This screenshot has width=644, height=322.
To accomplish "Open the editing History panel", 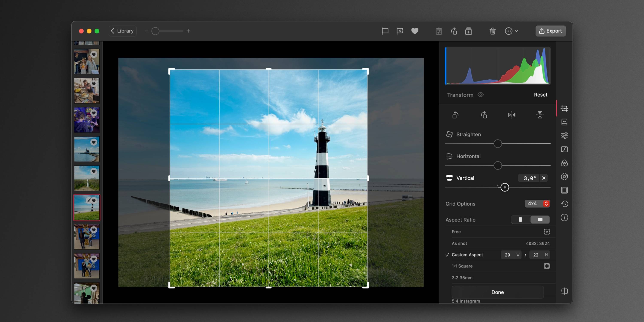I will pyautogui.click(x=565, y=204).
